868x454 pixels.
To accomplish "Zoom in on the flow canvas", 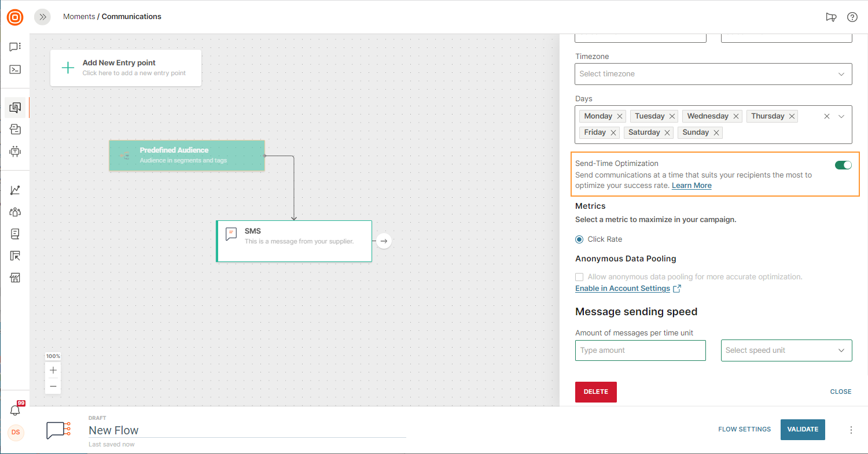I will [53, 370].
